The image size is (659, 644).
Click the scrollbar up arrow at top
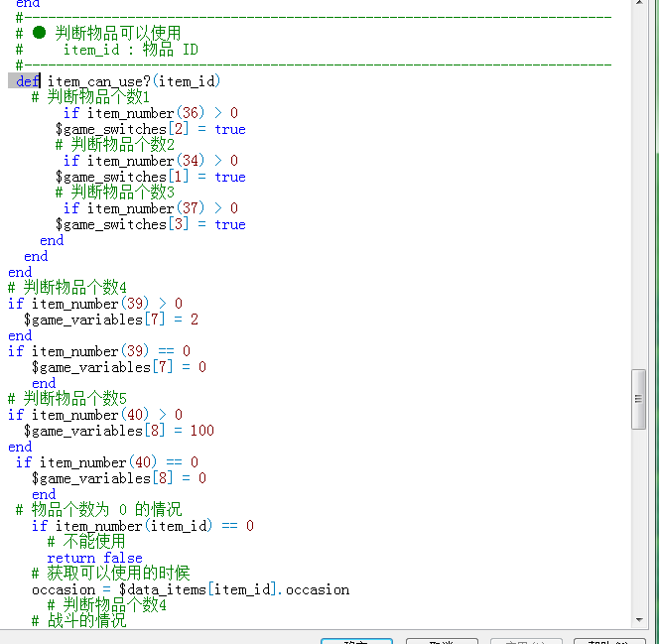tap(639, 3)
